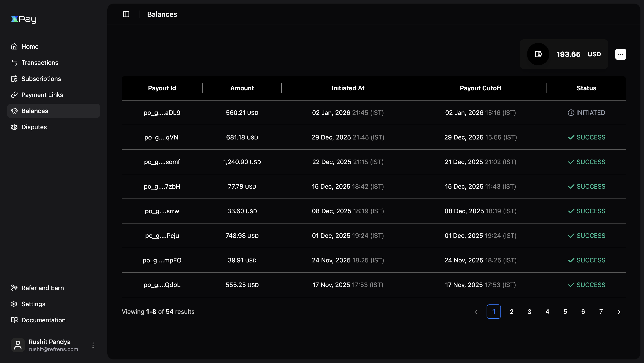Click the sidebar collapse icon next to Balances title
The height and width of the screenshot is (363, 644).
coord(126,14)
